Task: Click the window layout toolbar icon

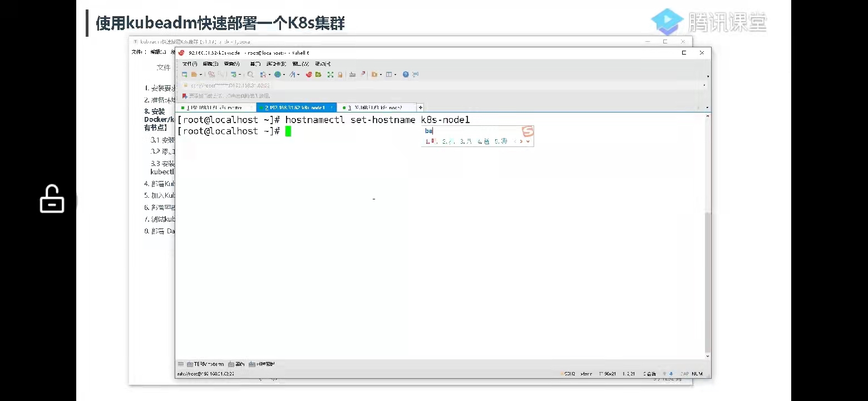Action: pyautogui.click(x=389, y=75)
